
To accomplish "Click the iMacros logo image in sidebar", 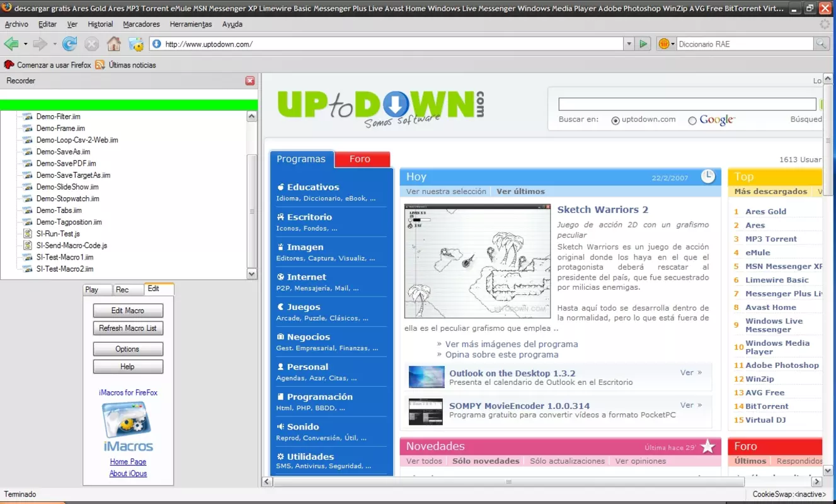I will pos(128,420).
